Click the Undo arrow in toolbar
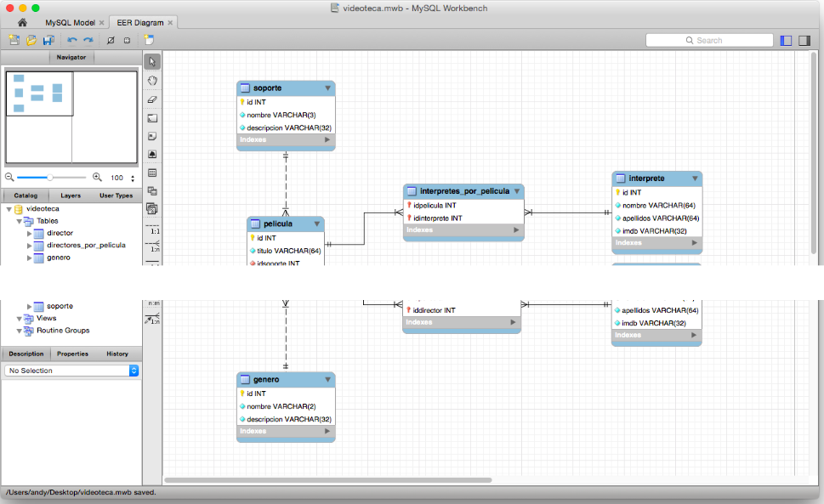The width and height of the screenshot is (824, 504). pyautogui.click(x=71, y=40)
